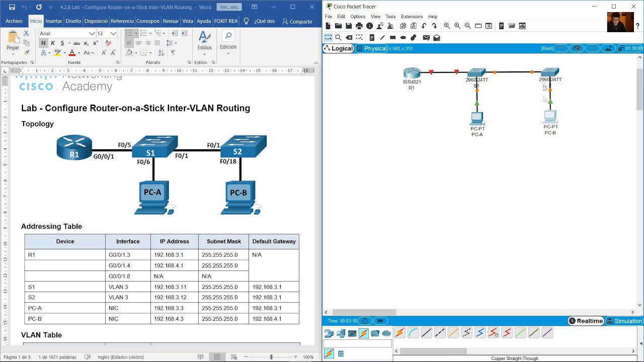This screenshot has width=644, height=362.
Task: Select the Delete tool in Packet Tracer
Action: click(349, 38)
